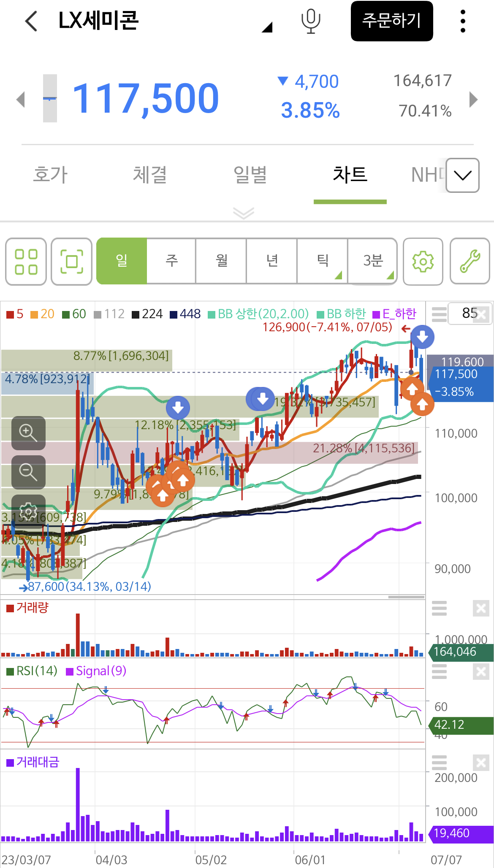Switch to the 일별 tab
This screenshot has width=494, height=868.
(250, 174)
